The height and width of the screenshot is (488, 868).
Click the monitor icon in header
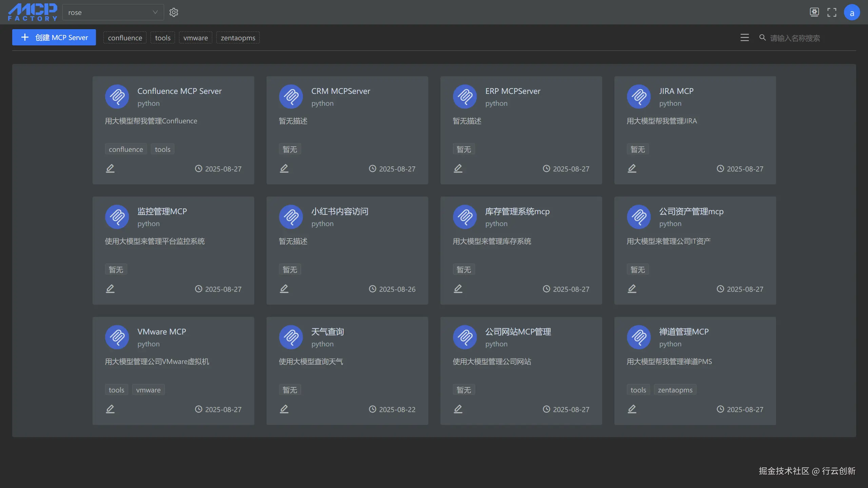tap(814, 13)
